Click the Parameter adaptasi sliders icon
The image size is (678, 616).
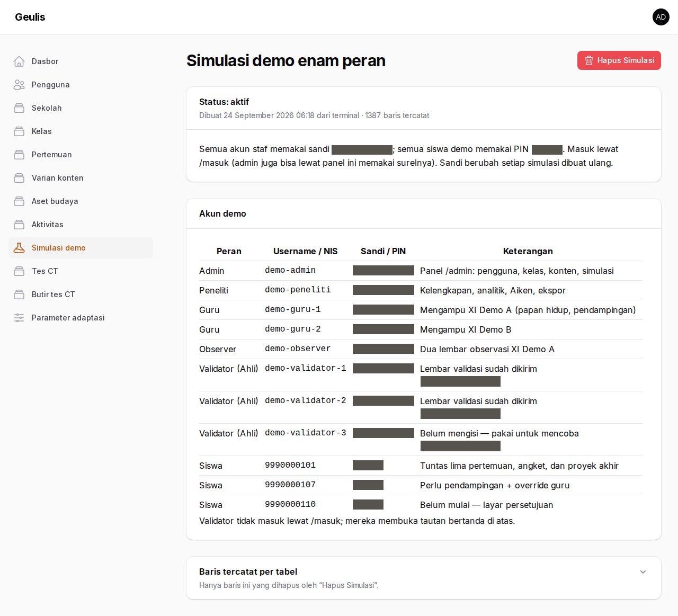pos(19,318)
